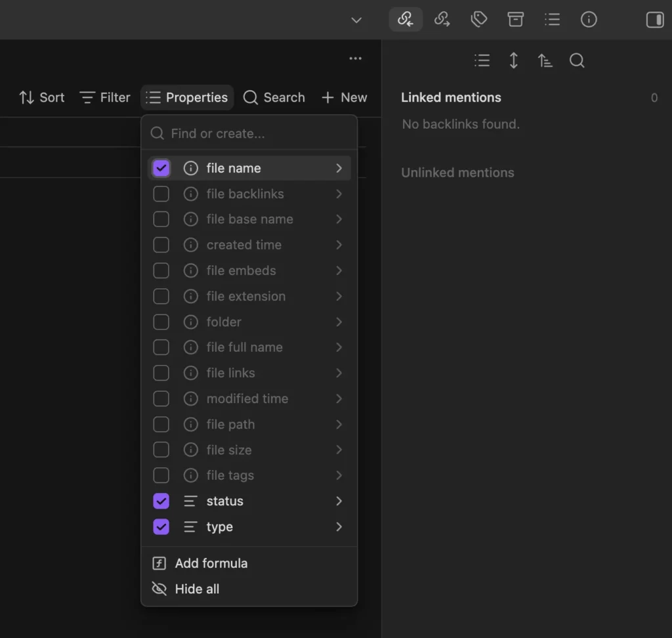The height and width of the screenshot is (638, 672).
Task: Click the file size menu row
Action: [x=249, y=450]
